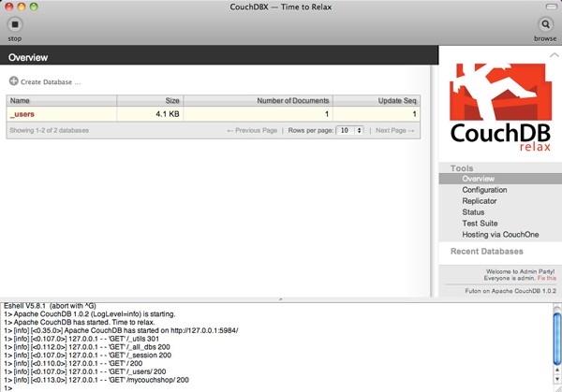
Task: Open Status in Tools sidebar
Action: click(473, 212)
